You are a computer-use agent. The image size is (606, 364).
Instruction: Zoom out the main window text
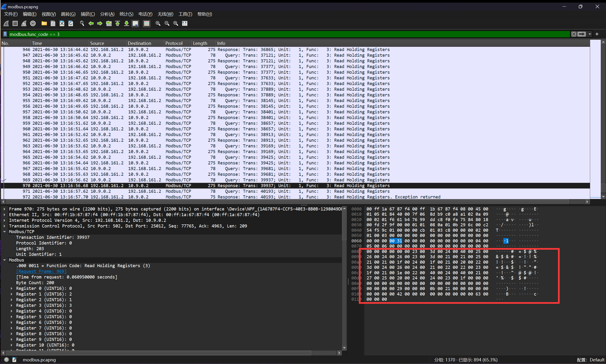(x=167, y=23)
